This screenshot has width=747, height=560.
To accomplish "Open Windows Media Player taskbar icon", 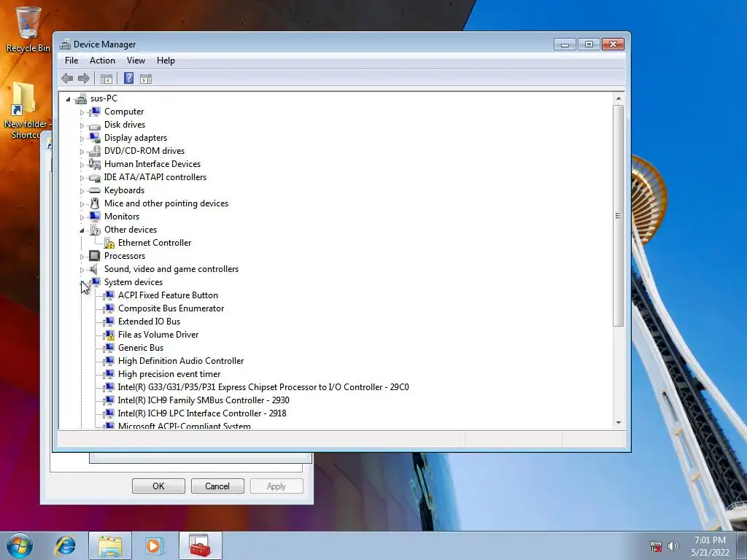I will (155, 545).
